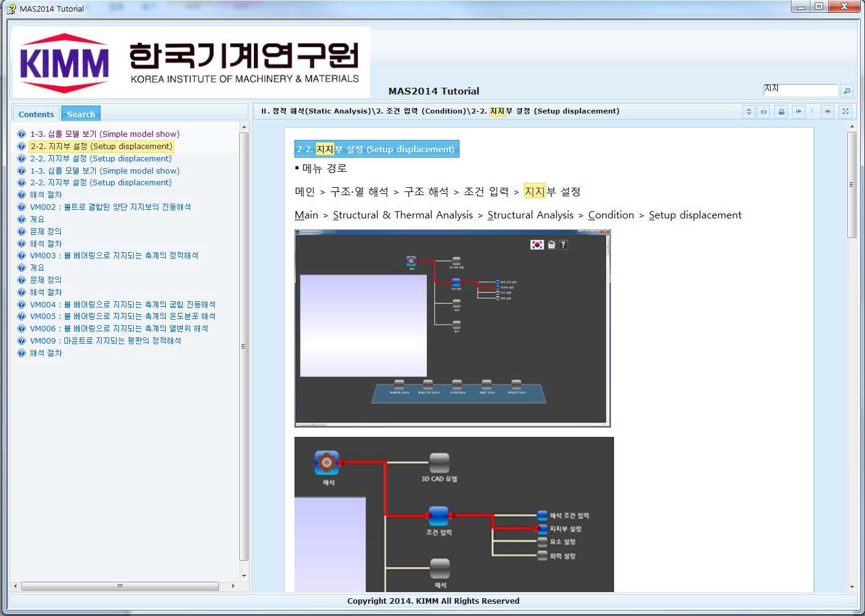Open the last 해석 절차 result below VM009
The width and height of the screenshot is (865, 616).
[x=45, y=353]
